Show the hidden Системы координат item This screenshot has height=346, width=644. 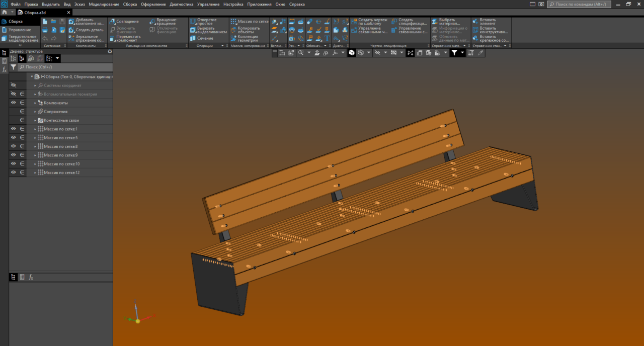click(14, 85)
